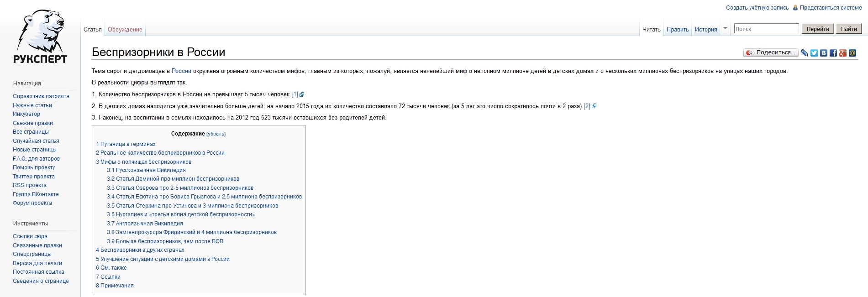Image resolution: width=868 pixels, height=297 pixels.
Task: Jump to 3.4 Статья Есютина про Грызлова
Action: (x=204, y=197)
